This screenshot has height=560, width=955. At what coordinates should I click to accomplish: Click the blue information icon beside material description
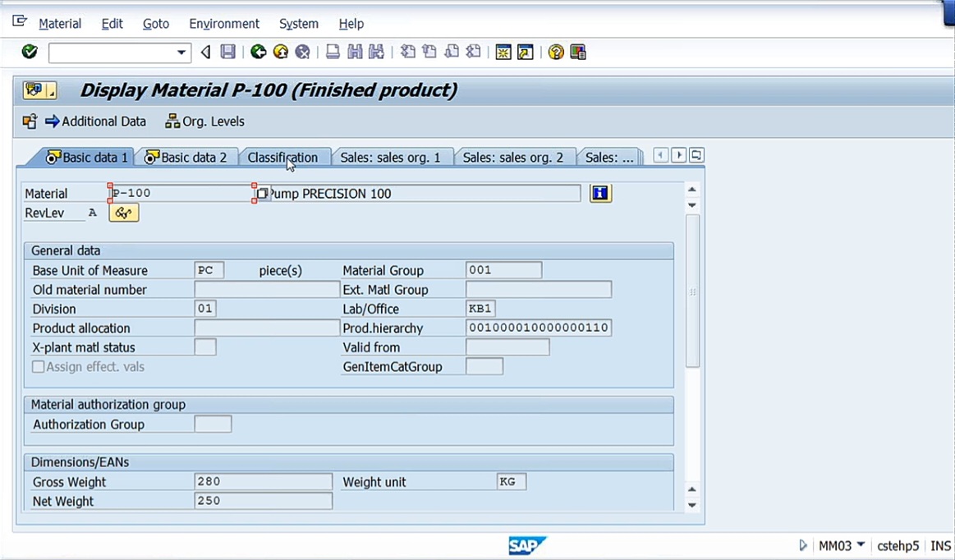[x=600, y=193]
